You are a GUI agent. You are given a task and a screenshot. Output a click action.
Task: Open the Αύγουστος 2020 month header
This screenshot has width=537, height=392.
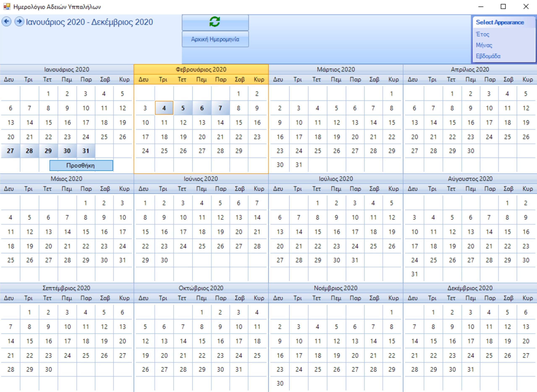(470, 179)
